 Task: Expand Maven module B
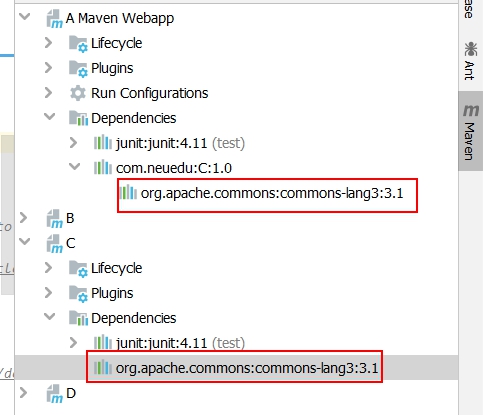(24, 218)
